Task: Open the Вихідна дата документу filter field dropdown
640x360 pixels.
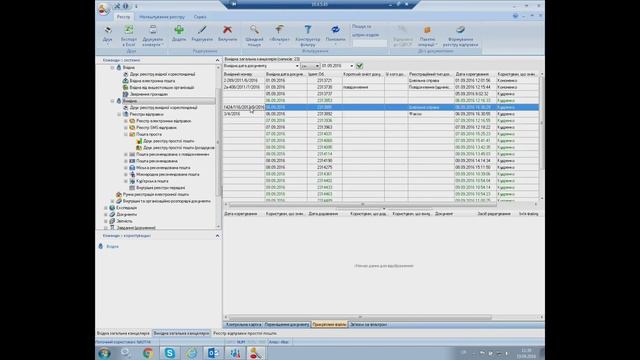Action: [297, 66]
